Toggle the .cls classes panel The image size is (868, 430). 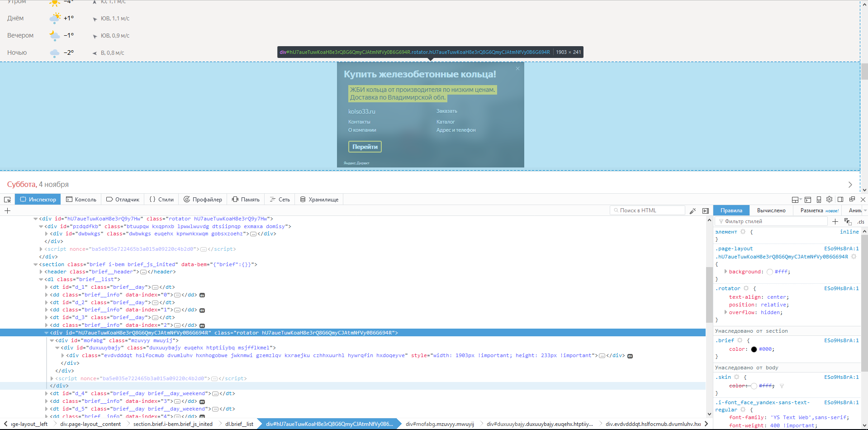(860, 222)
